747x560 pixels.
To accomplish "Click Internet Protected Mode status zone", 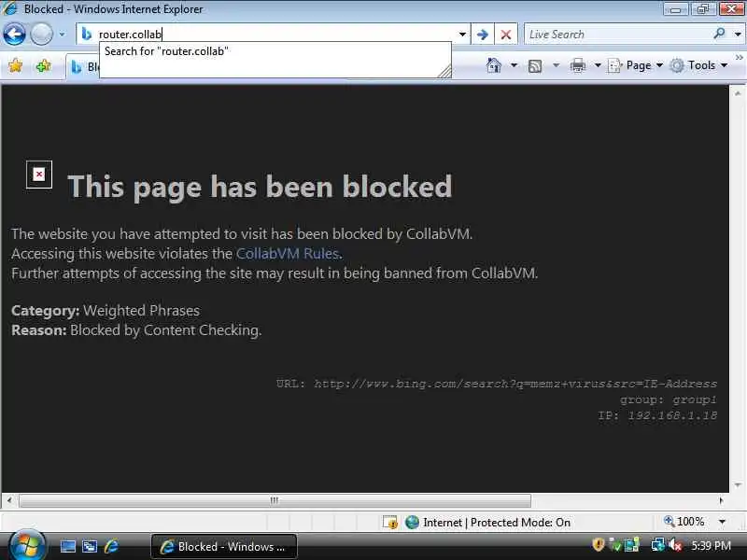I will [487, 523].
